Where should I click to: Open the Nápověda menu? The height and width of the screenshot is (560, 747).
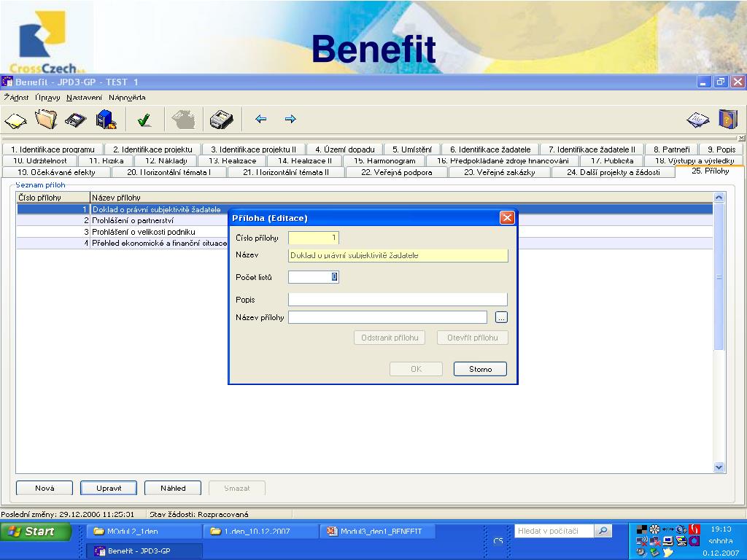(x=127, y=98)
